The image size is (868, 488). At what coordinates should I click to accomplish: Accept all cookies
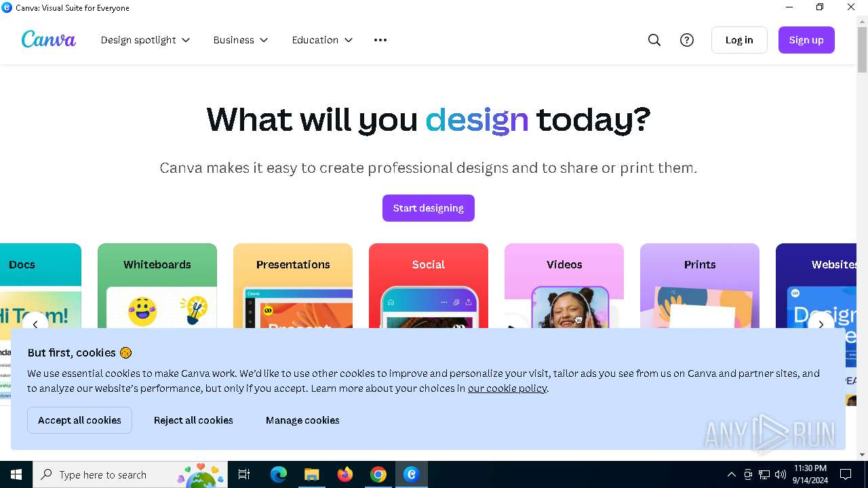pyautogui.click(x=79, y=420)
